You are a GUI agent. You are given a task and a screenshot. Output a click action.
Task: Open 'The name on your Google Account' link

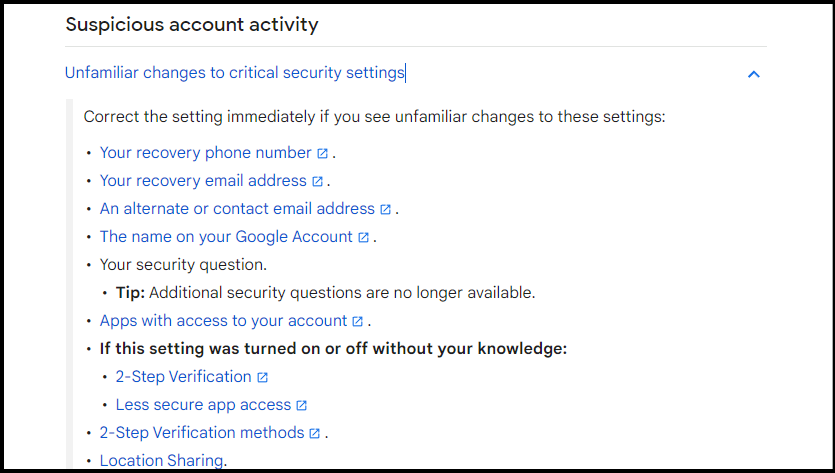[x=226, y=236]
